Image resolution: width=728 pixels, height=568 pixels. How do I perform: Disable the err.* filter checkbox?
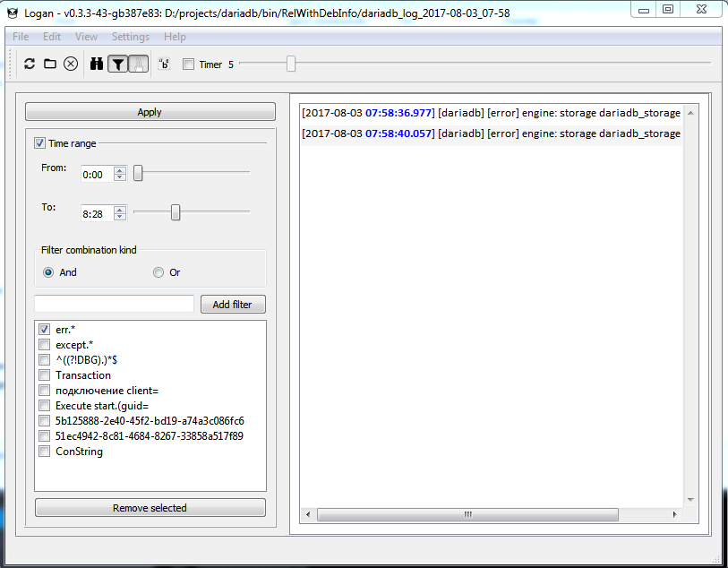(44, 330)
